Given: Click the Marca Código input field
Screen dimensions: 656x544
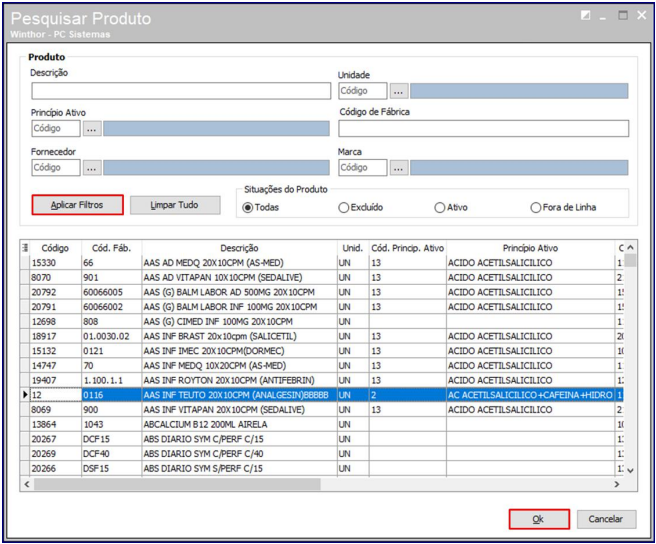Looking at the screenshot, I should click(362, 168).
